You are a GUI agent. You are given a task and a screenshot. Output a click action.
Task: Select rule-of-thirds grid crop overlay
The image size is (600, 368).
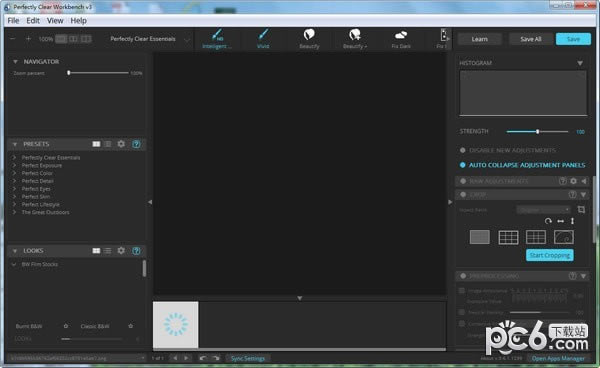pyautogui.click(x=508, y=237)
